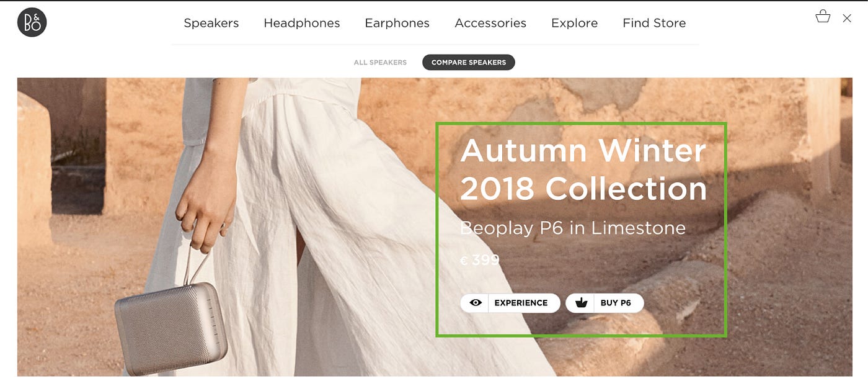Click the basket icon on Buy P6

[581, 303]
